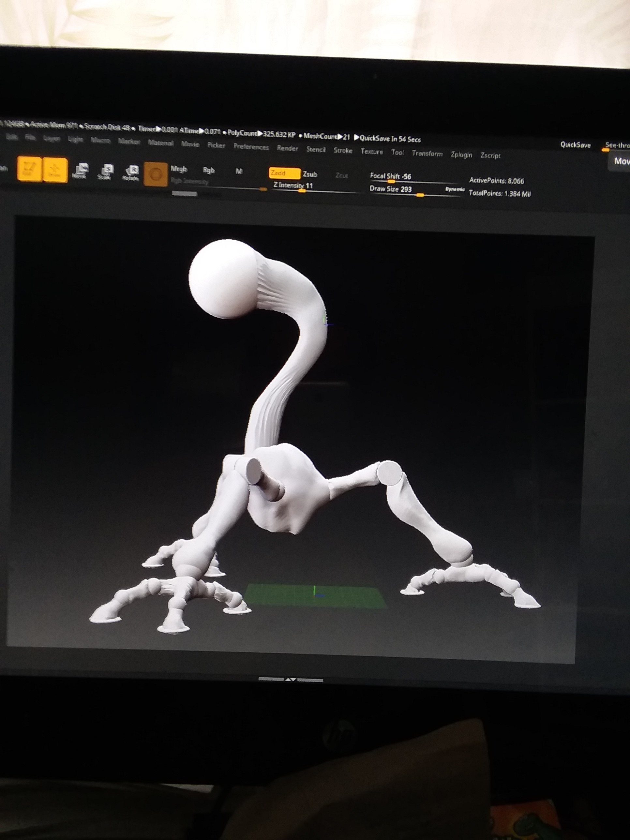Screen dimensions: 630x840
Task: Click the Active Mem 971 status text
Action: click(x=53, y=125)
